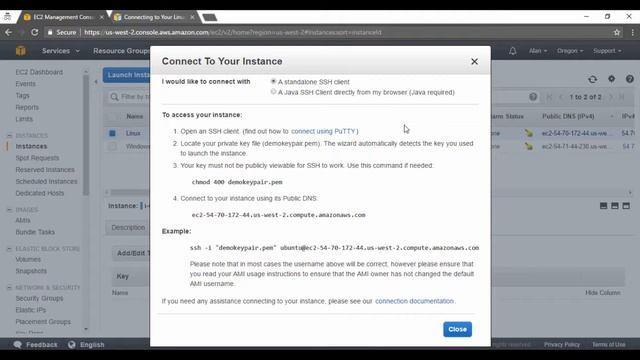Open the notifications bell icon

point(513,51)
